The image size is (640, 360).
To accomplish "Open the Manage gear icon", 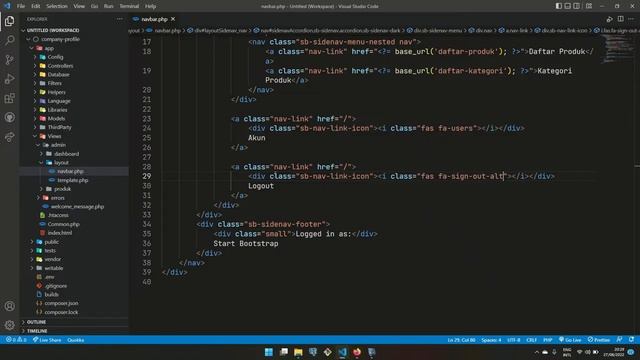I will pyautogui.click(x=9, y=325).
